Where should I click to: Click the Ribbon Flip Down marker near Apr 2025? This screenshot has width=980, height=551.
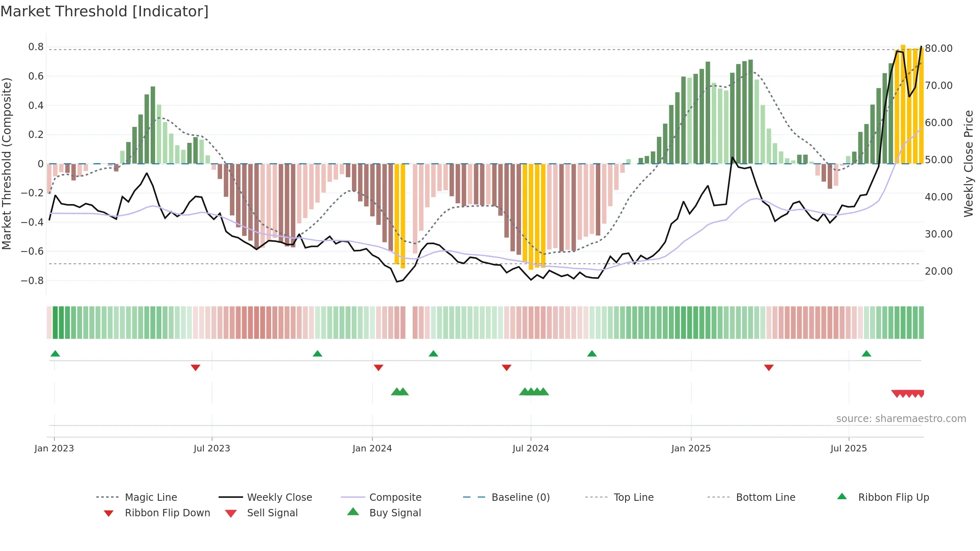769,368
